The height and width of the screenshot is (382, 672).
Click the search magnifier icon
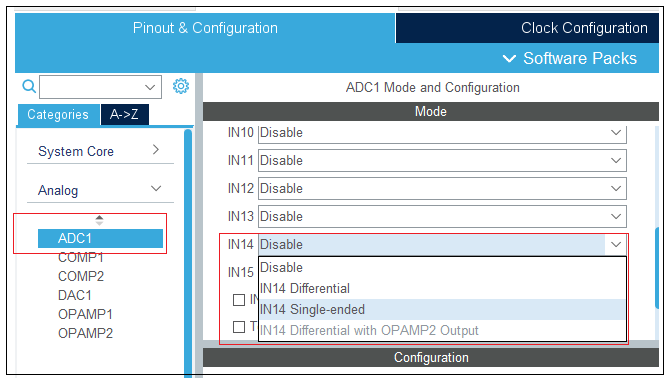(x=29, y=87)
